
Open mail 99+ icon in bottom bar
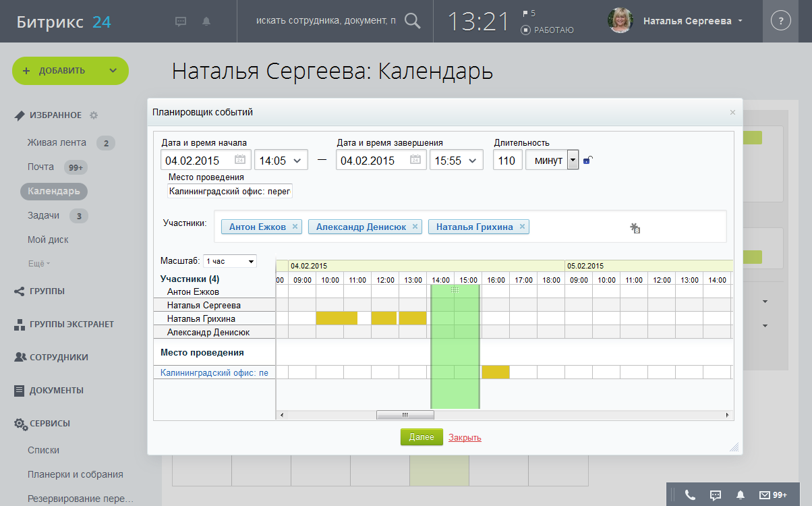coord(773,495)
